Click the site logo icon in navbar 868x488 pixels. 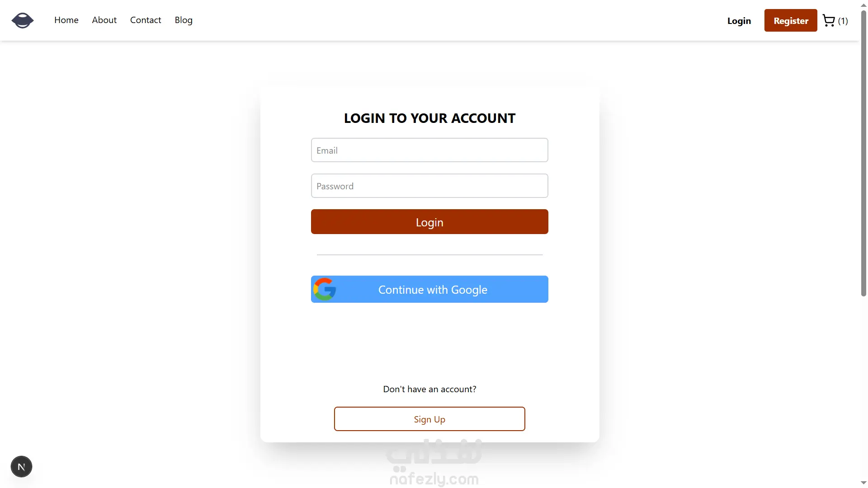click(x=23, y=20)
